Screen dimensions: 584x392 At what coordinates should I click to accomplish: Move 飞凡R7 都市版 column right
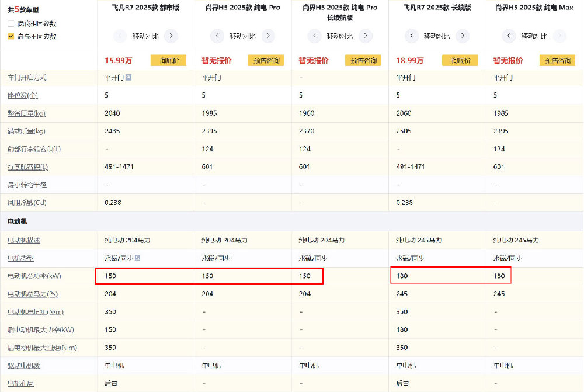(171, 36)
